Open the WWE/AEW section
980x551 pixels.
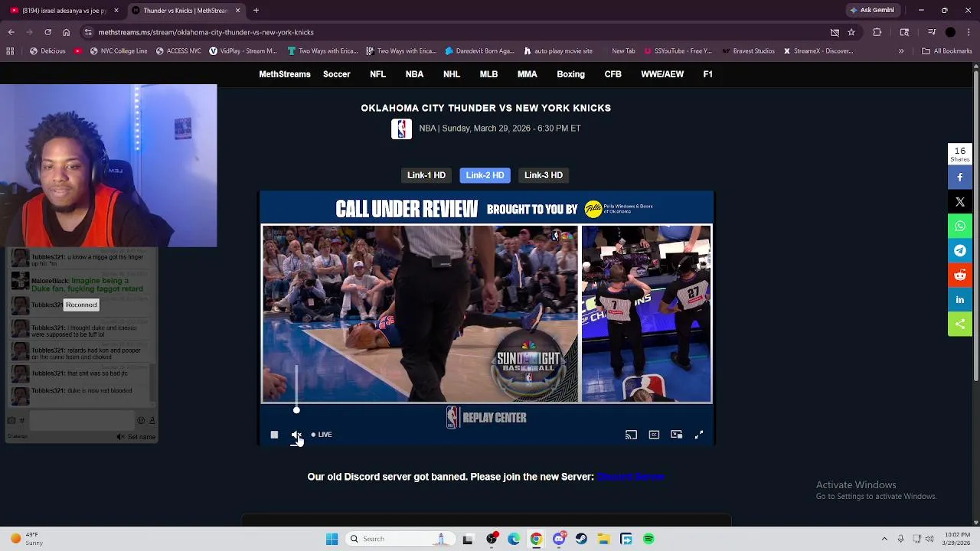[662, 74]
